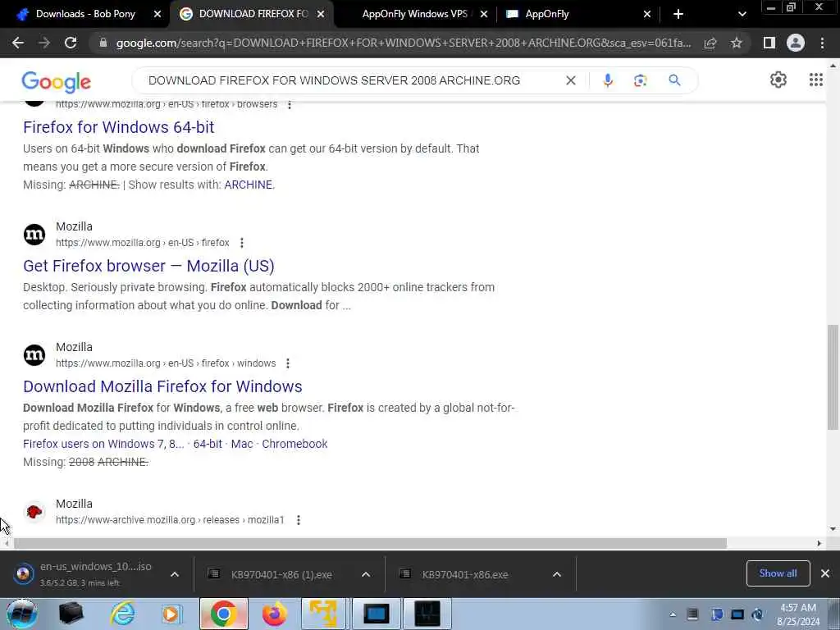Go back to the previous page

[18, 43]
